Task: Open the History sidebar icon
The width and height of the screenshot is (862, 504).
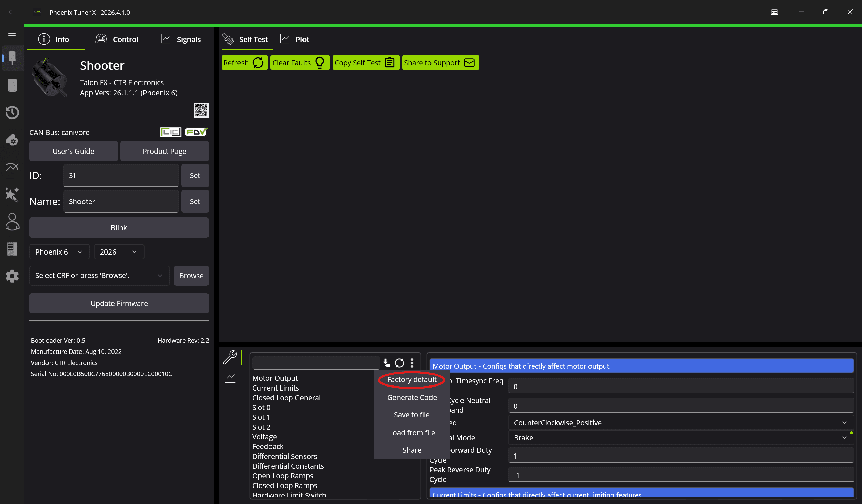Action: click(12, 112)
